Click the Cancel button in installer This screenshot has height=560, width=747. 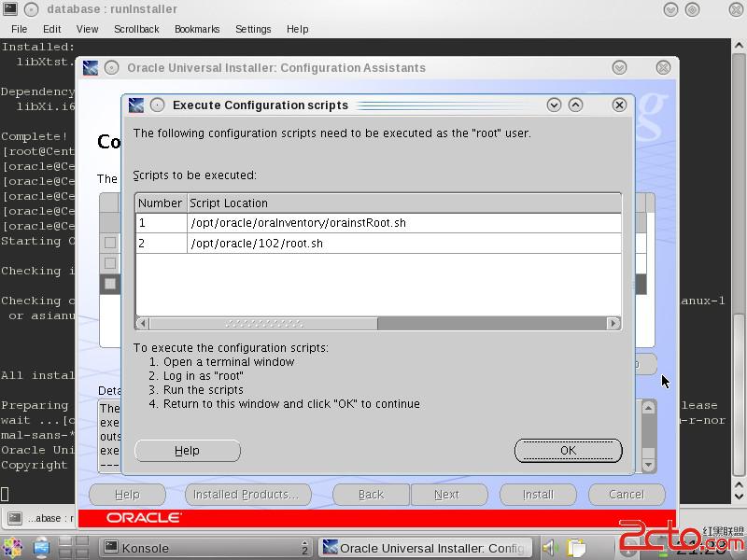(x=627, y=495)
